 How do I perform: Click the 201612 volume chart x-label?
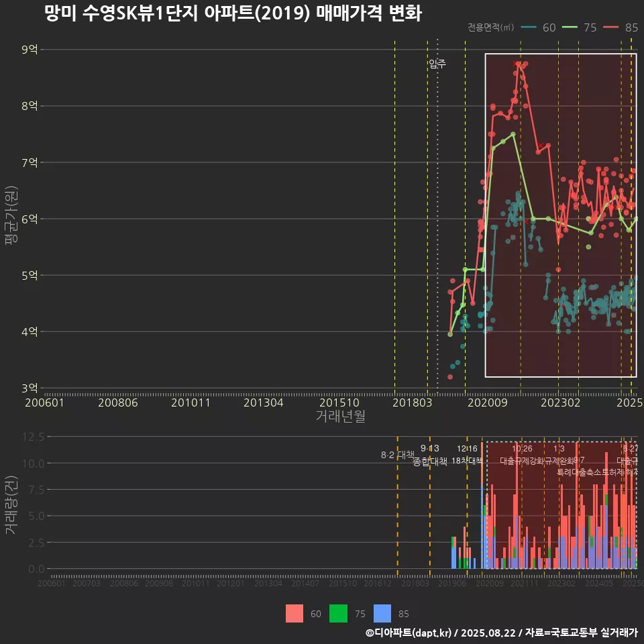378,583
